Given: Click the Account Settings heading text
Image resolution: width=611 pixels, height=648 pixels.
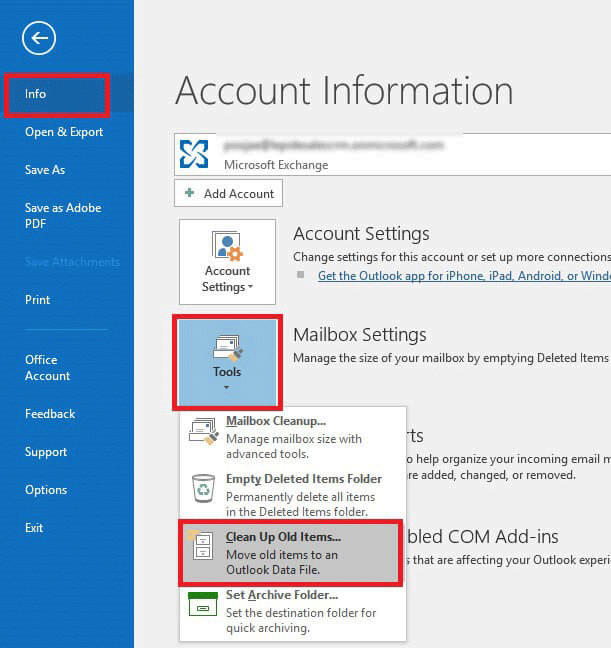Looking at the screenshot, I should pos(361,234).
